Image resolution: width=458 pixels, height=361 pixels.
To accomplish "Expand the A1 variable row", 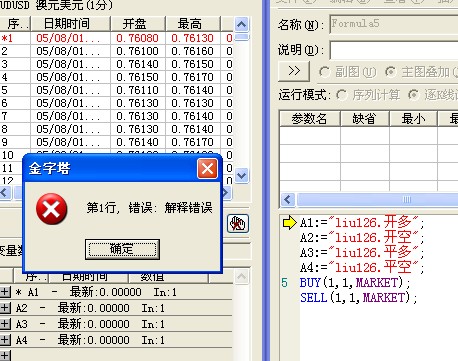I will click(x=5, y=292).
